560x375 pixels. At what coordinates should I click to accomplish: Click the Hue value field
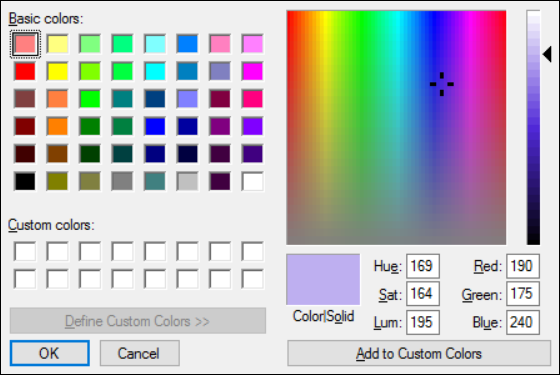[x=422, y=266]
